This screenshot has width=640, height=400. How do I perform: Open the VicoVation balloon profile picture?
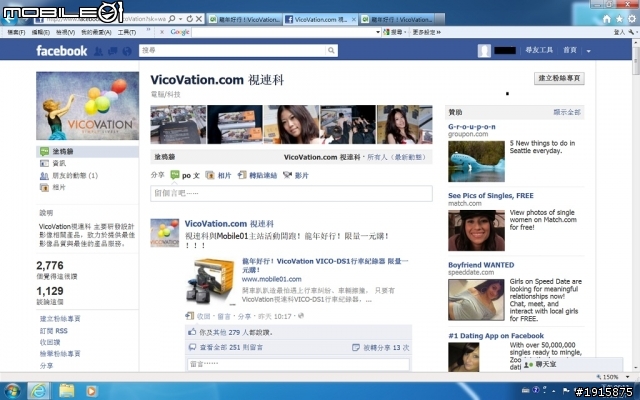[x=87, y=106]
